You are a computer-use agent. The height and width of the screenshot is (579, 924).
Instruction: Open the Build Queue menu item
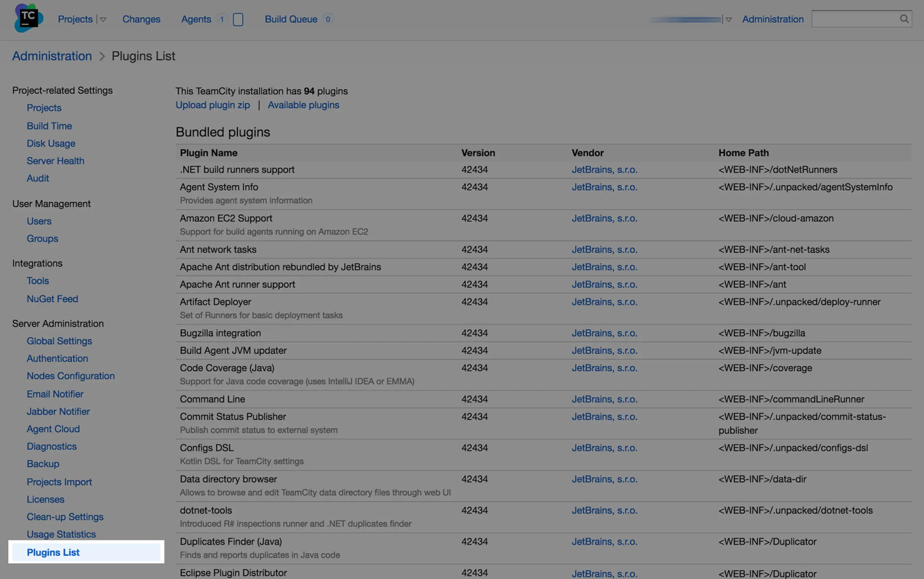click(290, 19)
